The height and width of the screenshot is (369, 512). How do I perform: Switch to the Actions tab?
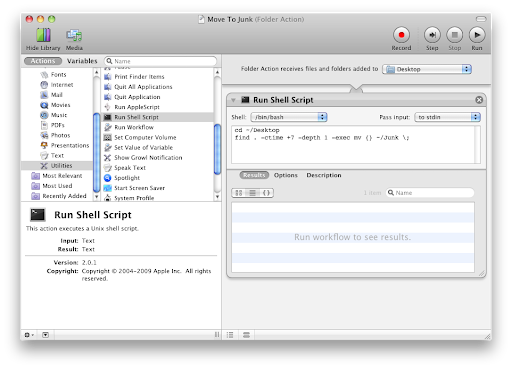point(43,61)
